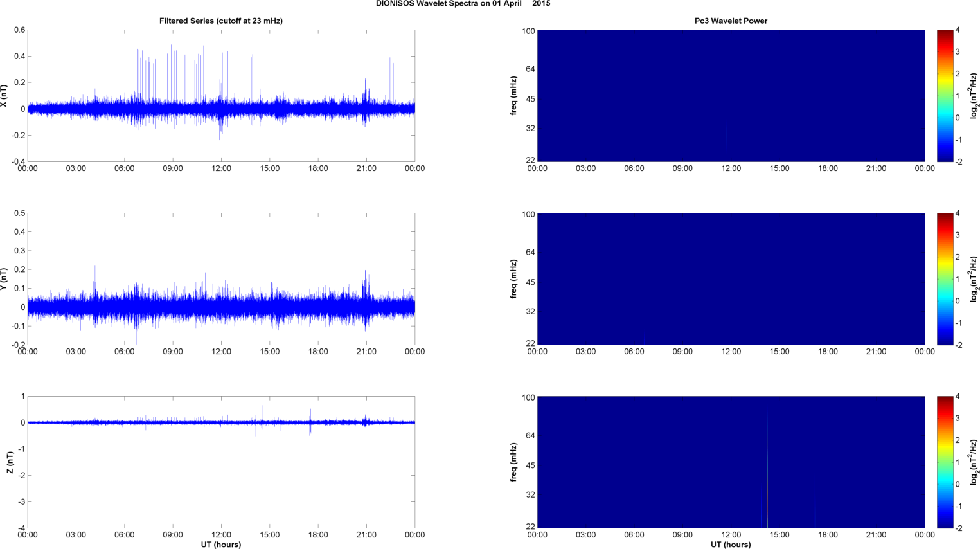Click the '-0.2' tick on the Y (nT) axis

(18, 345)
